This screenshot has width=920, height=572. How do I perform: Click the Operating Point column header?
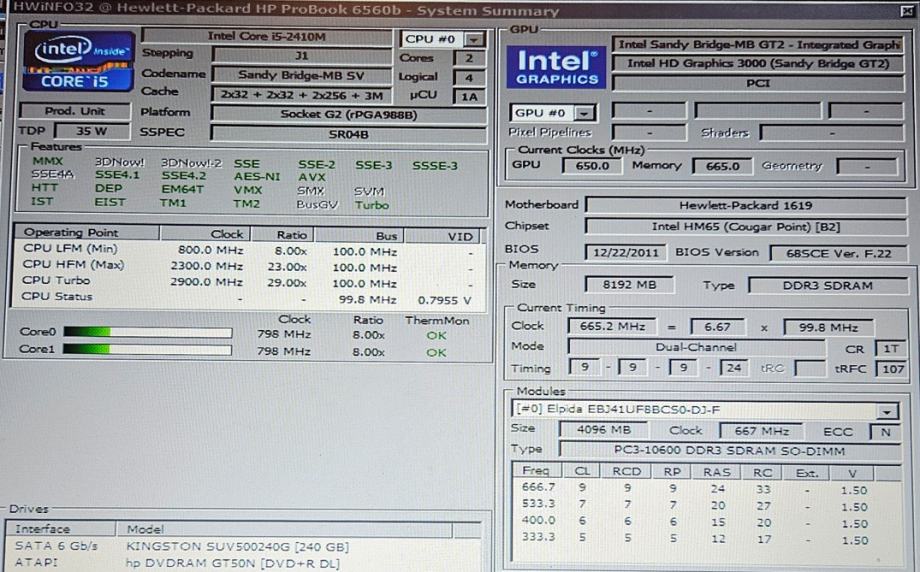pyautogui.click(x=86, y=232)
